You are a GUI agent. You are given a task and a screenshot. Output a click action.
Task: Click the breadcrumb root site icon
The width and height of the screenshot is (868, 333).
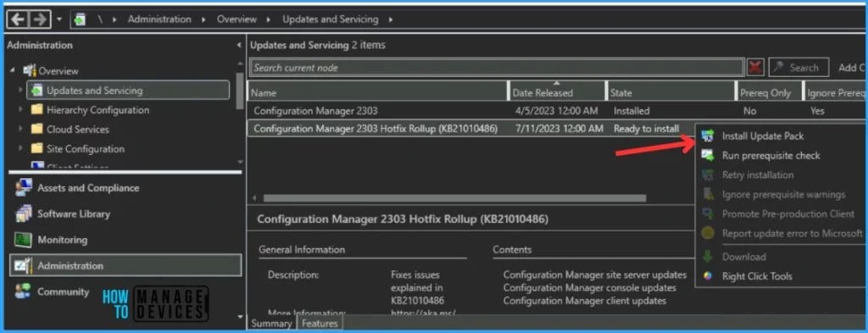tap(81, 20)
